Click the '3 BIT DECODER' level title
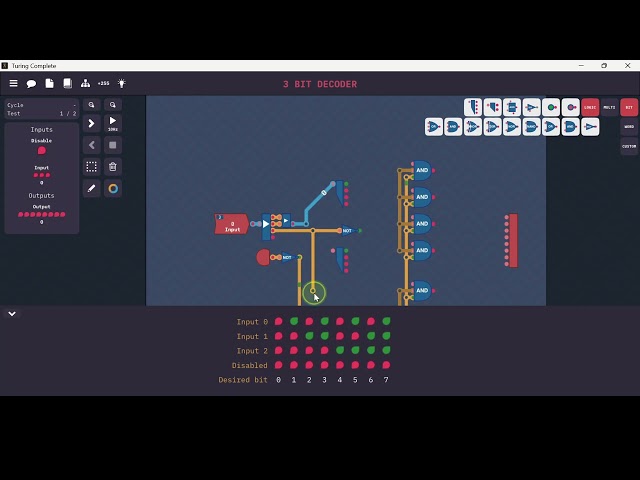Viewport: 640px width, 480px height. pos(320,84)
